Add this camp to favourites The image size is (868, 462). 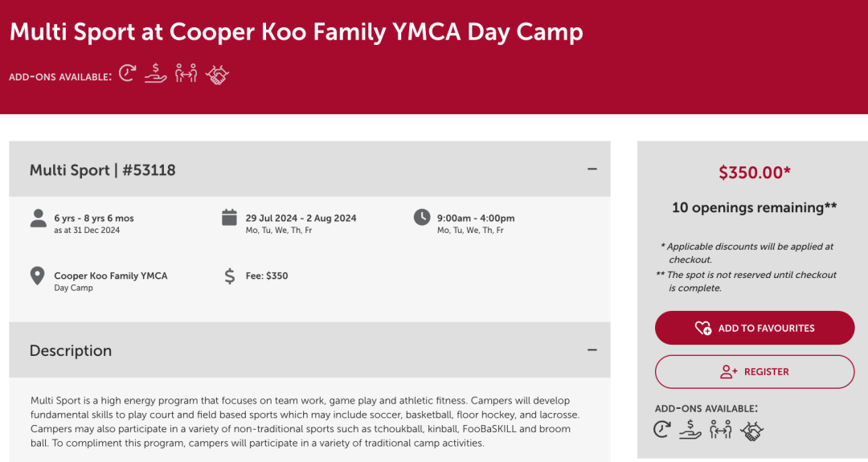click(x=754, y=328)
